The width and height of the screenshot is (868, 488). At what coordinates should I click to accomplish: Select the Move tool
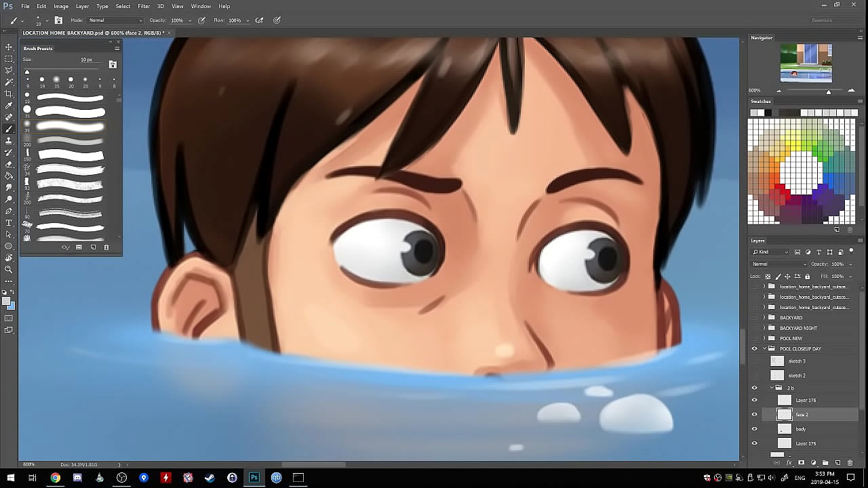pos(9,47)
